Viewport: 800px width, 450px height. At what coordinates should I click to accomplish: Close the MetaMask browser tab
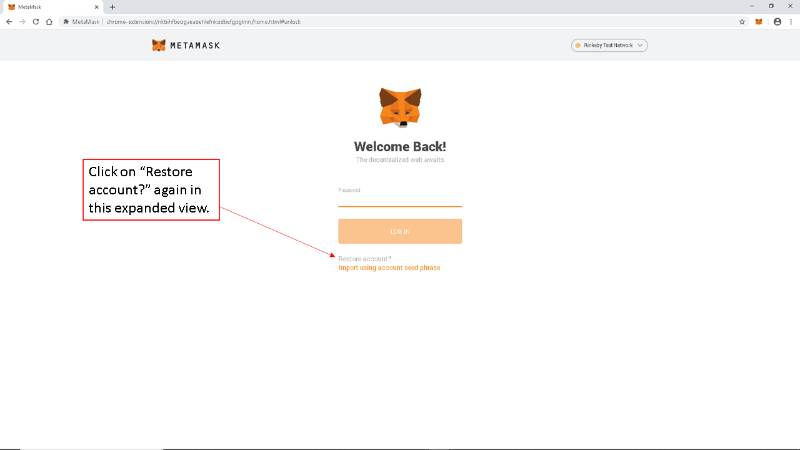tap(96, 7)
